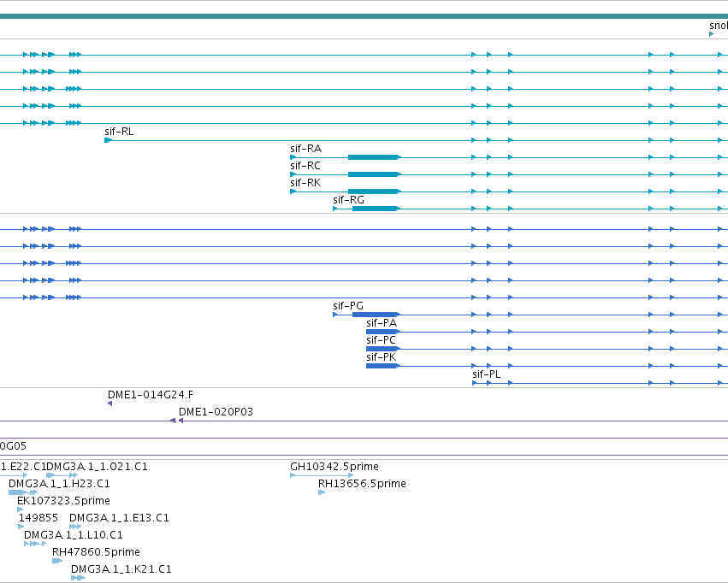The image size is (728, 583).
Task: Click the sif-PC coding exon block
Action: (382, 350)
